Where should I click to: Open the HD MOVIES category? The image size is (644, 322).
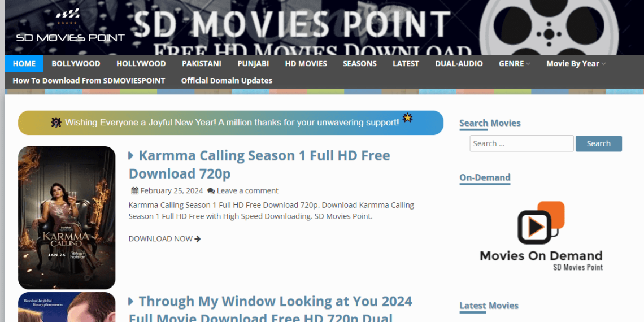pyautogui.click(x=306, y=64)
